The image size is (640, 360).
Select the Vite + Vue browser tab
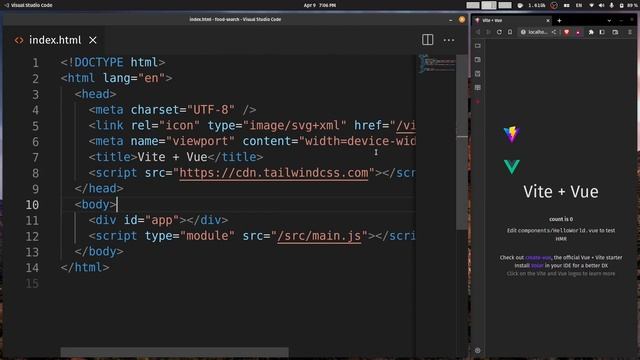click(511, 20)
